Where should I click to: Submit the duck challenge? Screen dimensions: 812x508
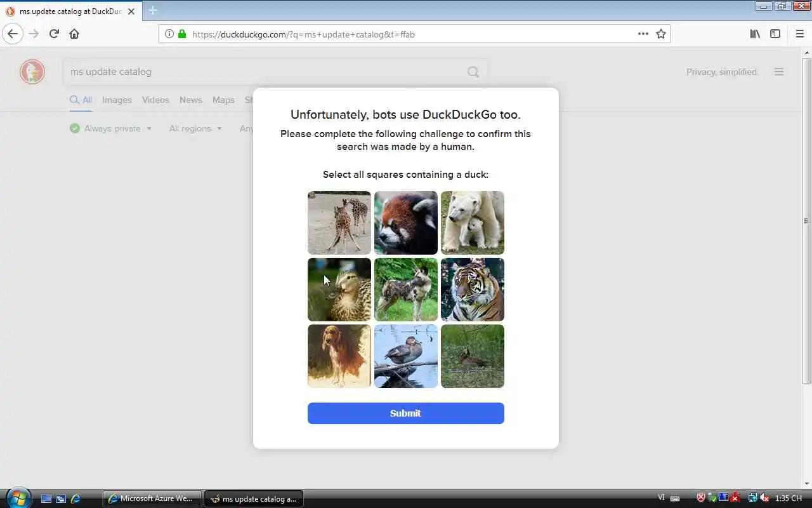pyautogui.click(x=406, y=413)
